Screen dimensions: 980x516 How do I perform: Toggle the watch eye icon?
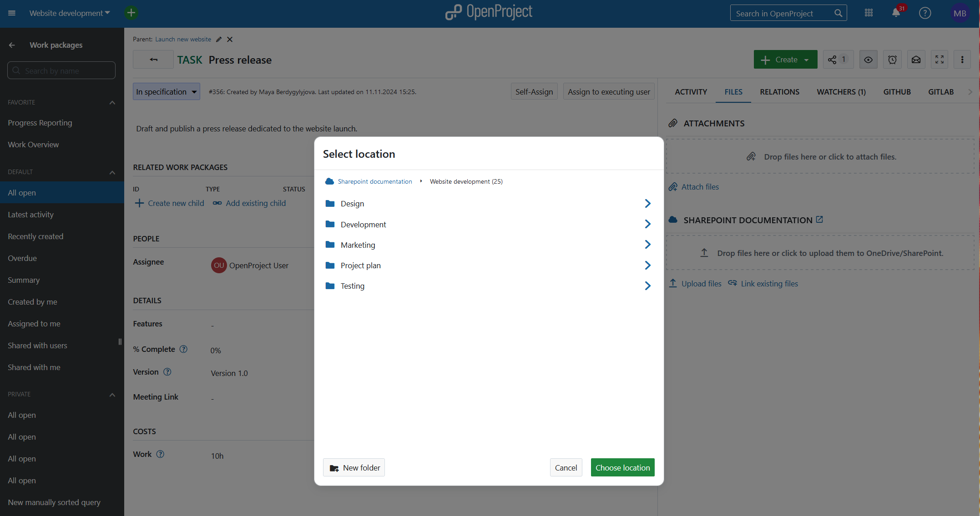click(x=868, y=60)
